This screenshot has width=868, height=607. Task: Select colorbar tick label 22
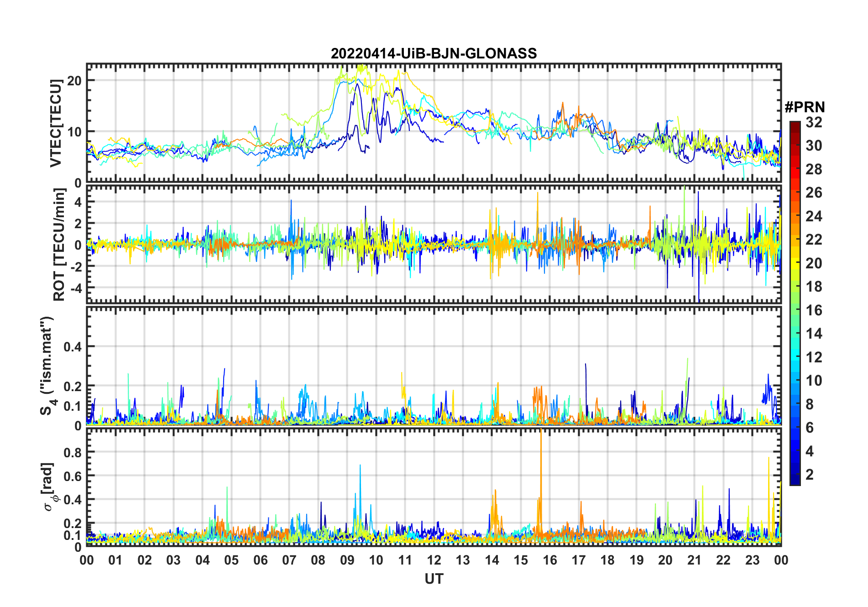[814, 239]
